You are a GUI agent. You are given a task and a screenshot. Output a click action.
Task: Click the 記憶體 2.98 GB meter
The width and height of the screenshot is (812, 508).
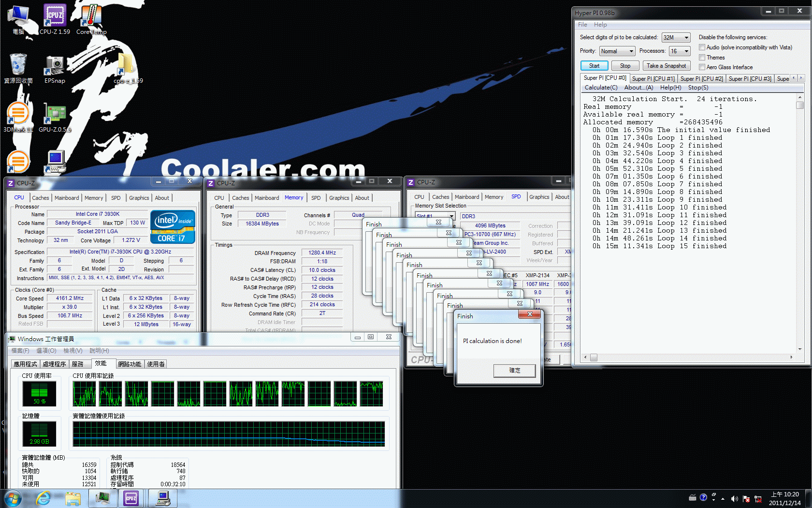click(x=39, y=433)
